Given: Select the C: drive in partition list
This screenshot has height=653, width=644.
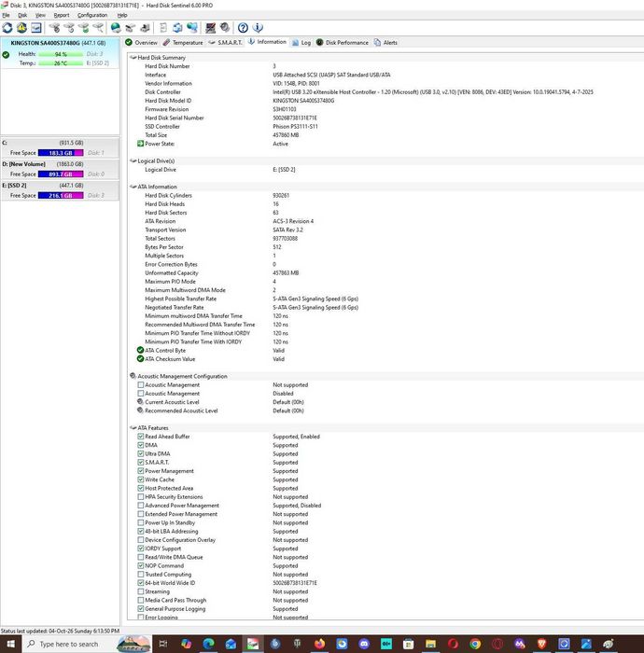Looking at the screenshot, I should (60, 147).
